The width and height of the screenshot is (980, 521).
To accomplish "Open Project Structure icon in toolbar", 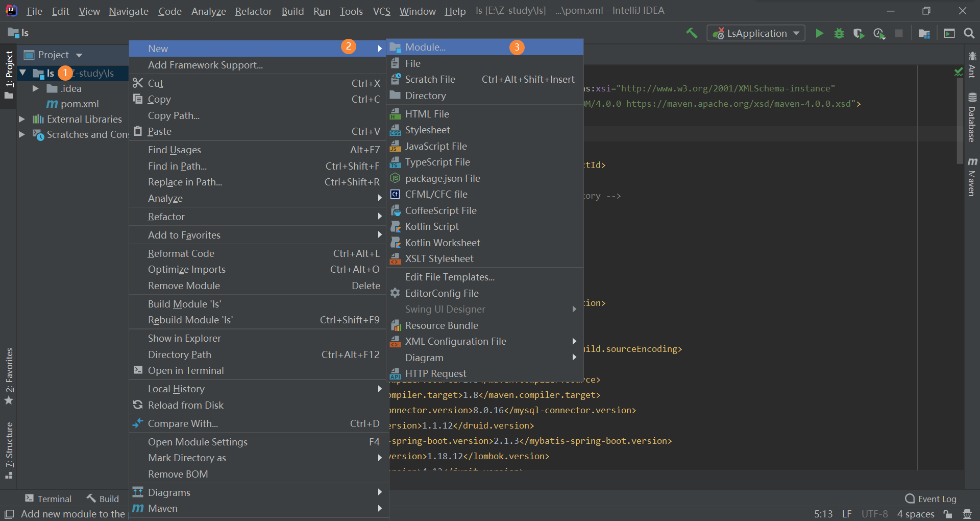I will 924,33.
